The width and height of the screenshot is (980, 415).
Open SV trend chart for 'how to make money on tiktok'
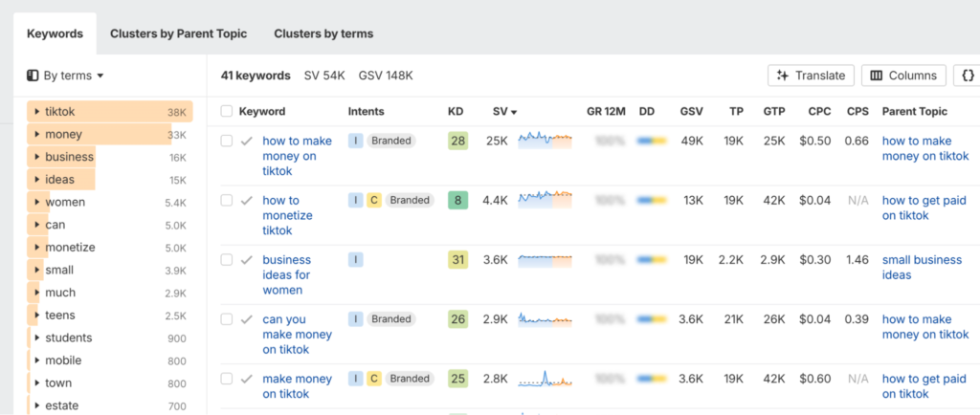(x=545, y=140)
